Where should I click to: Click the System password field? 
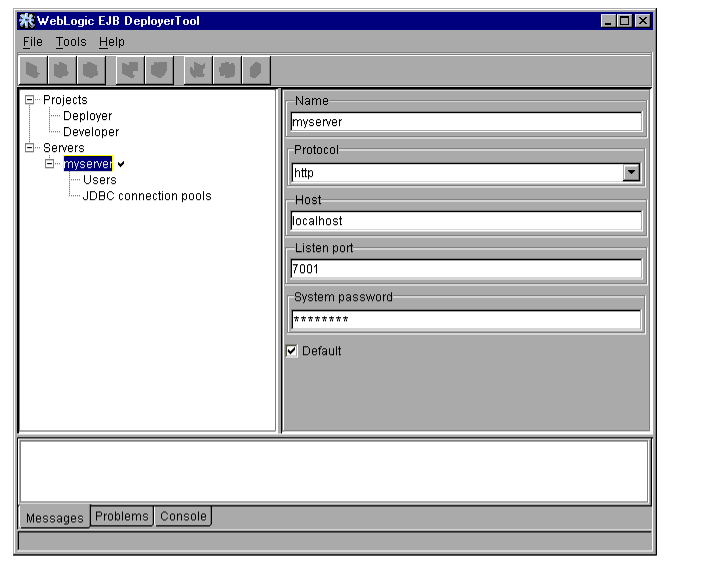[466, 320]
